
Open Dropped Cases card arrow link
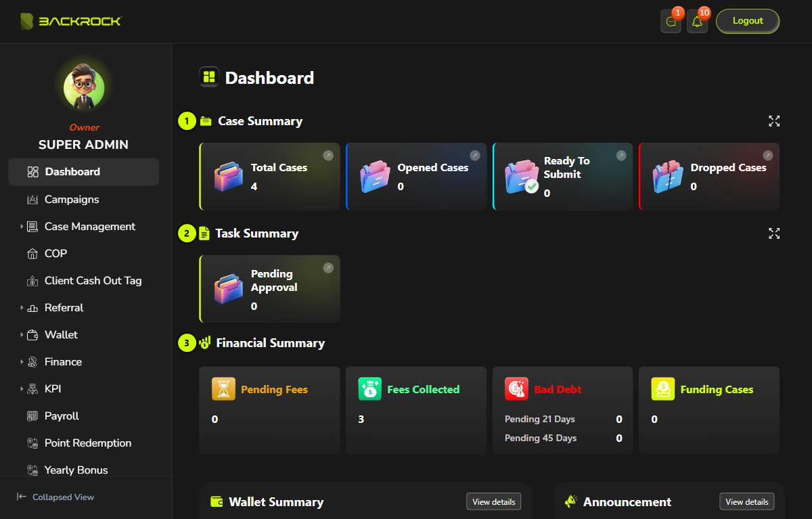768,156
